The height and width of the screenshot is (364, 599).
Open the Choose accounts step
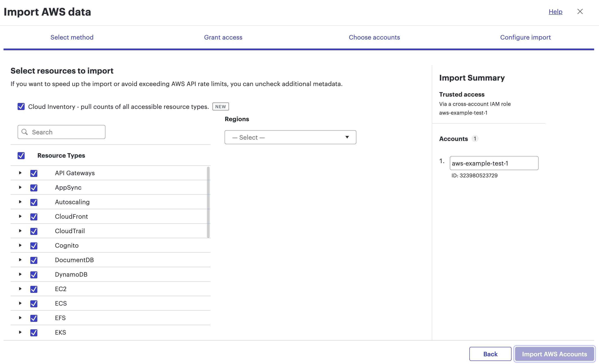point(374,37)
